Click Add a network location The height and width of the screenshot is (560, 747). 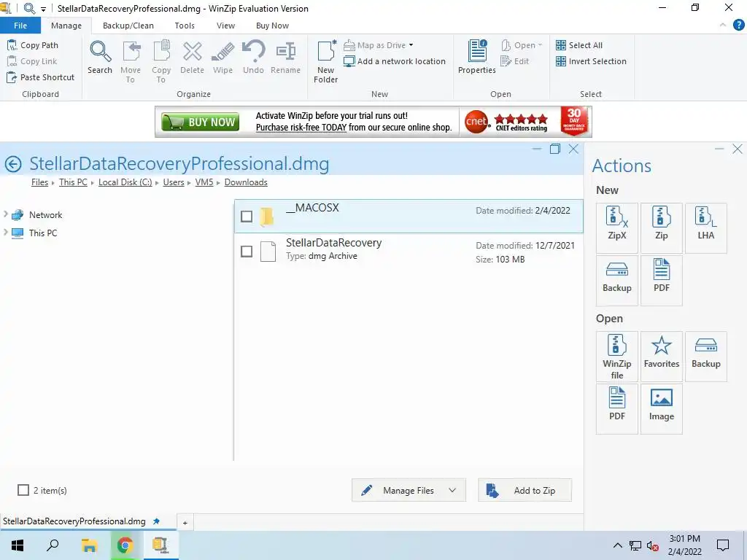point(395,61)
